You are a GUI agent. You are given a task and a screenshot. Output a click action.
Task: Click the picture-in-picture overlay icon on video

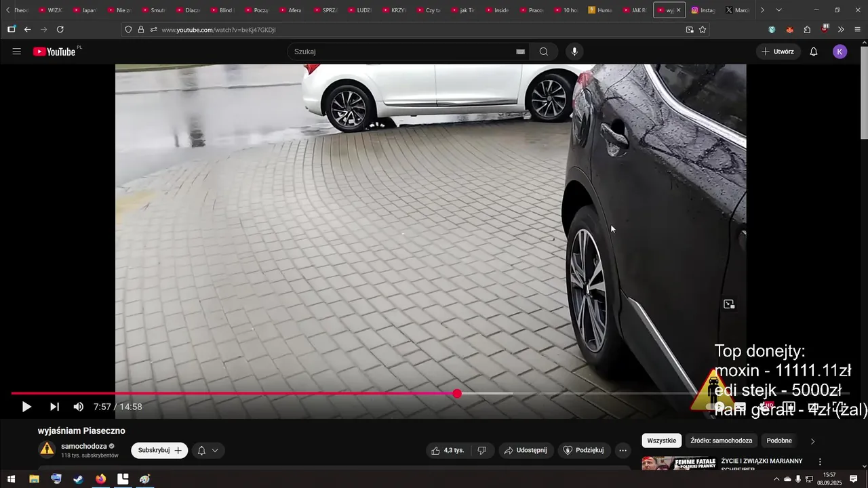point(729,304)
